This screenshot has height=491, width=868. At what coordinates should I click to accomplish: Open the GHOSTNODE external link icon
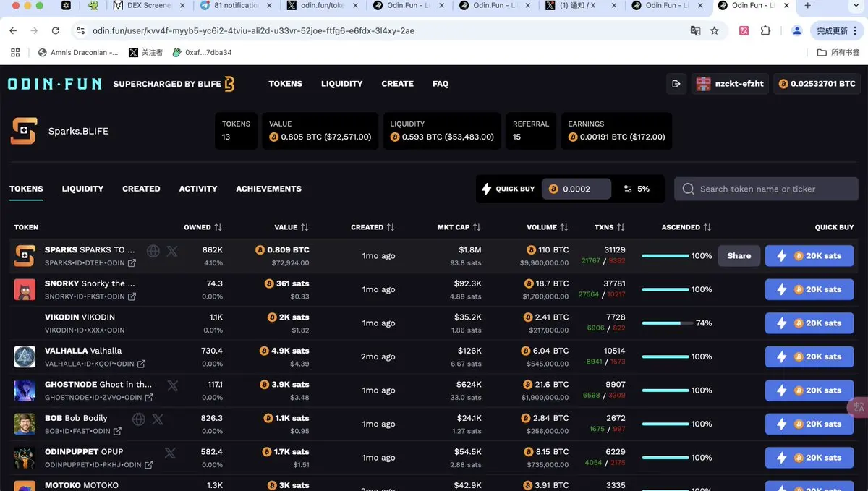tap(149, 398)
